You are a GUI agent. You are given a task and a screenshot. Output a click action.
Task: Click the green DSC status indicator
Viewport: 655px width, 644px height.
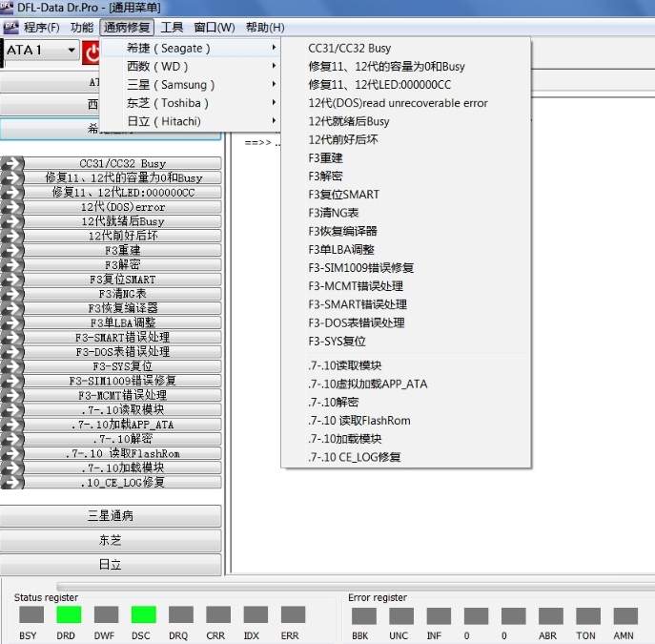point(143,615)
